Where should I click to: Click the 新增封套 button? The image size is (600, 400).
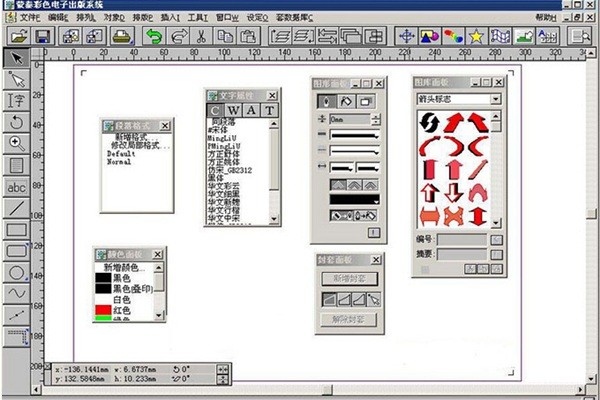350,278
